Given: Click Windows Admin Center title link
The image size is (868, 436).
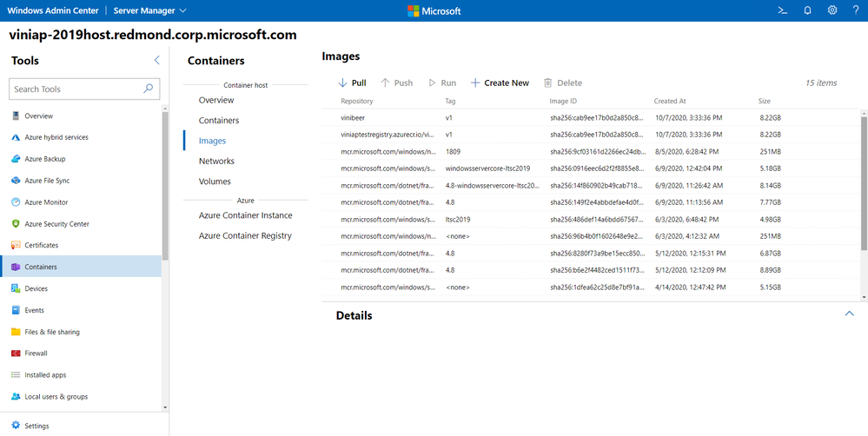Looking at the screenshot, I should tap(53, 10).
